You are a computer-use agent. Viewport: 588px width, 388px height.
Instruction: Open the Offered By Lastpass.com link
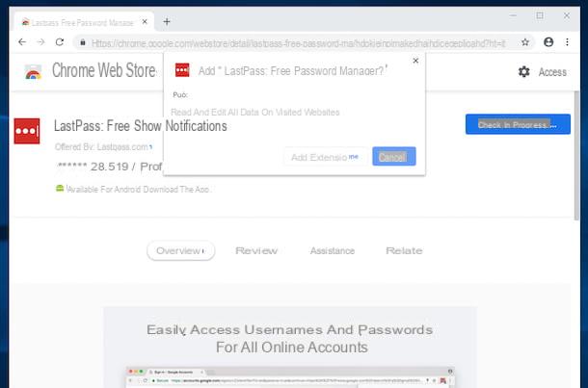point(103,146)
